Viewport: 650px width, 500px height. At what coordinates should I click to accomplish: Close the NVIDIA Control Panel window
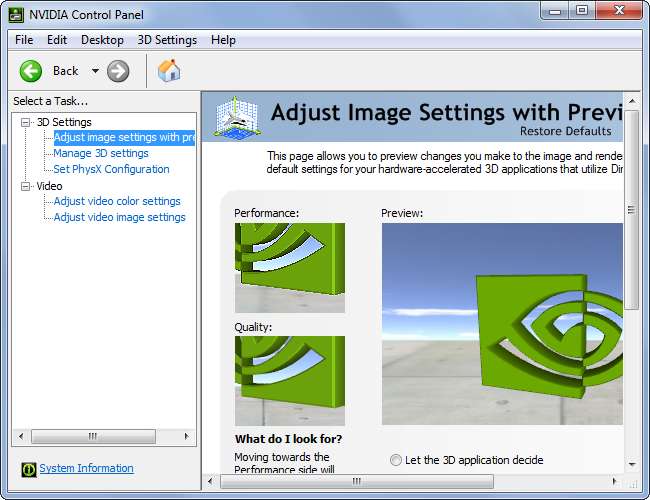tap(619, 11)
